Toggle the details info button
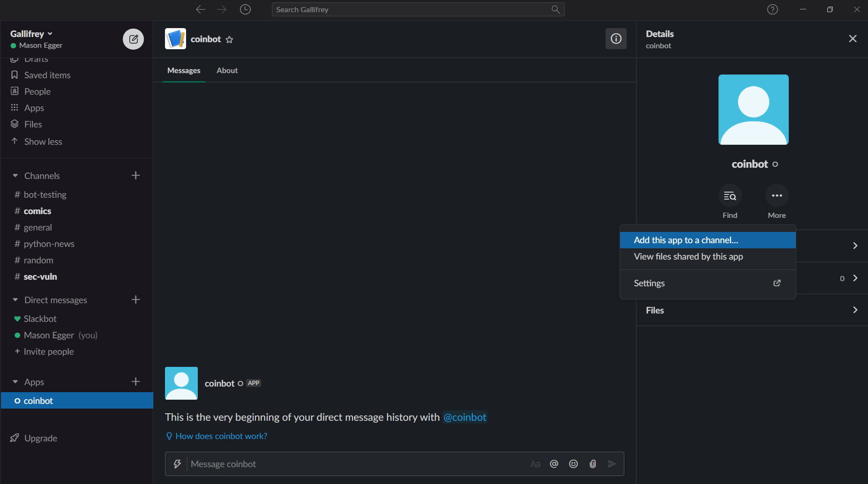This screenshot has height=484, width=868. (616, 39)
